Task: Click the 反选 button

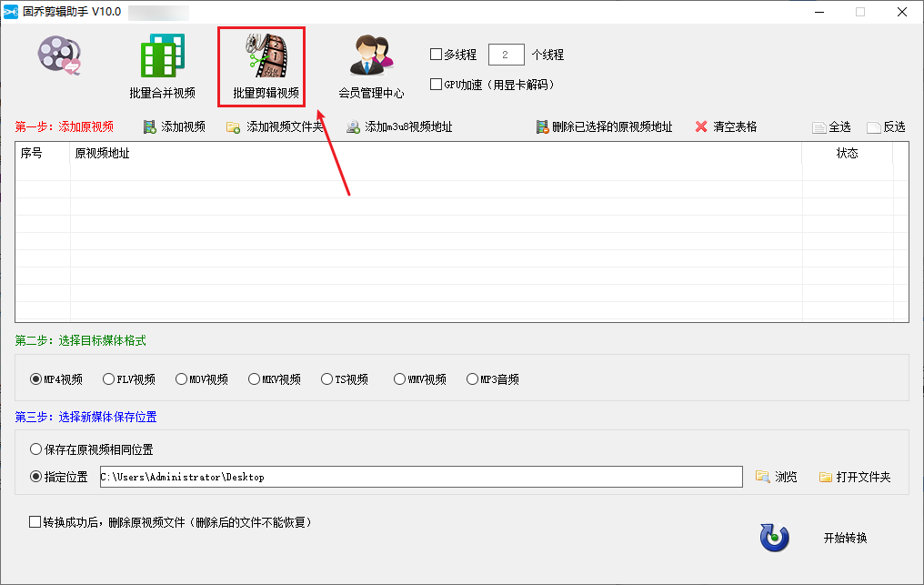Action: click(x=887, y=127)
